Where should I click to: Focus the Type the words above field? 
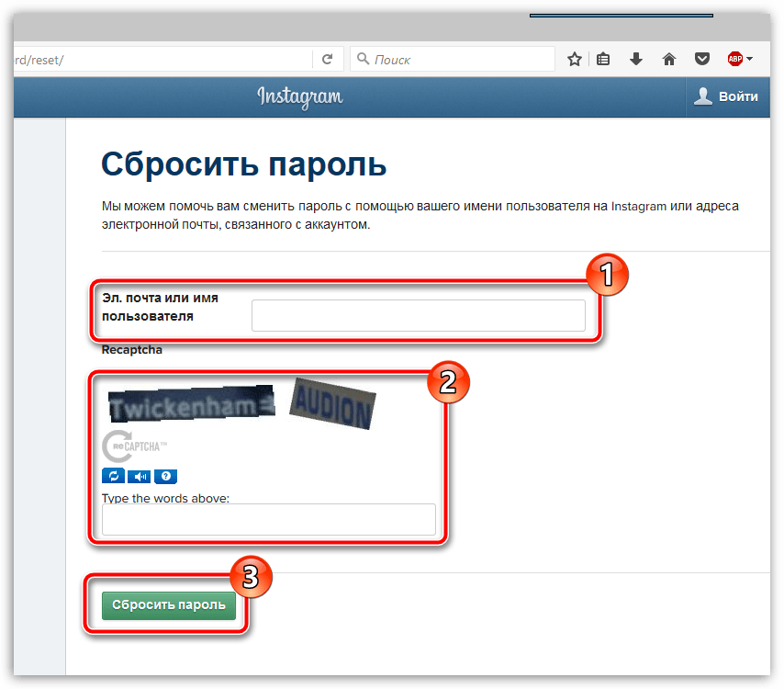[269, 519]
